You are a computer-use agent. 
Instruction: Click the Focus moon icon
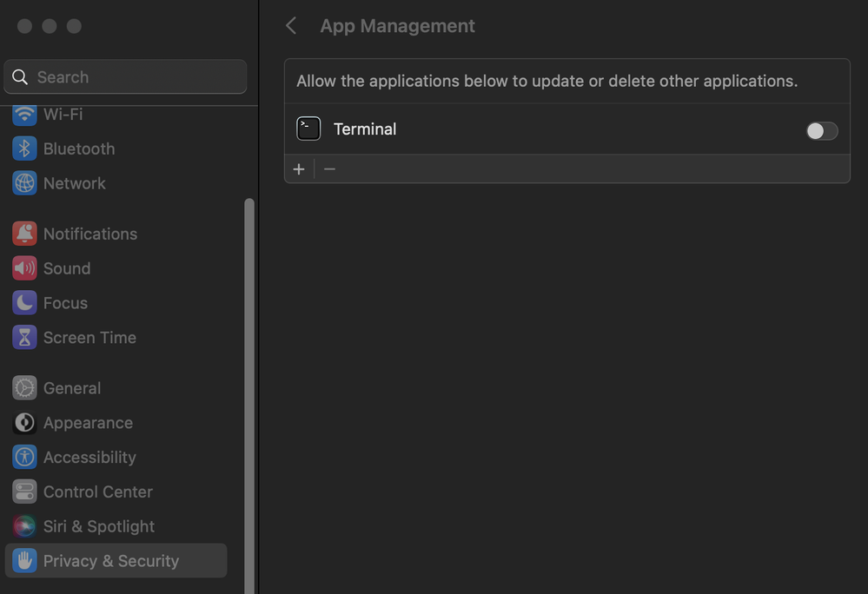(x=24, y=303)
